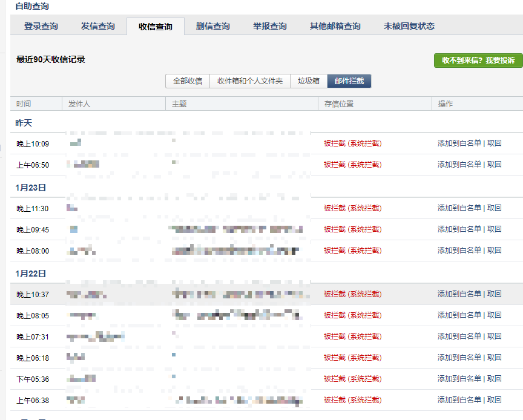The height and width of the screenshot is (420, 523).
Task: Click the green 收不到来信?我要投诉 button
Action: [x=478, y=61]
